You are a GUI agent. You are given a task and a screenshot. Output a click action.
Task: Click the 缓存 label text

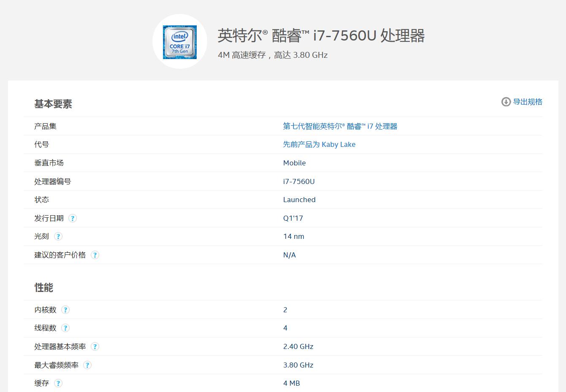[x=42, y=383]
